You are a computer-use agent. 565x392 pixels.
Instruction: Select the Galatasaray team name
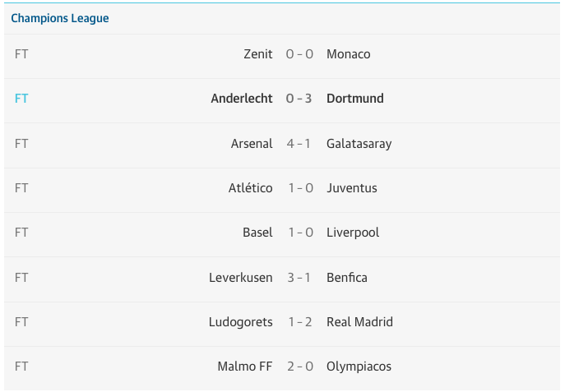point(359,144)
